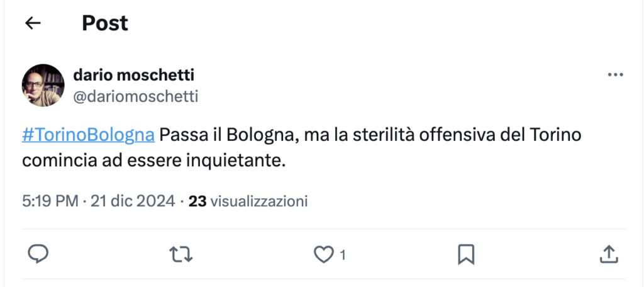
Task: Click the like count number 1
Action: pos(343,255)
